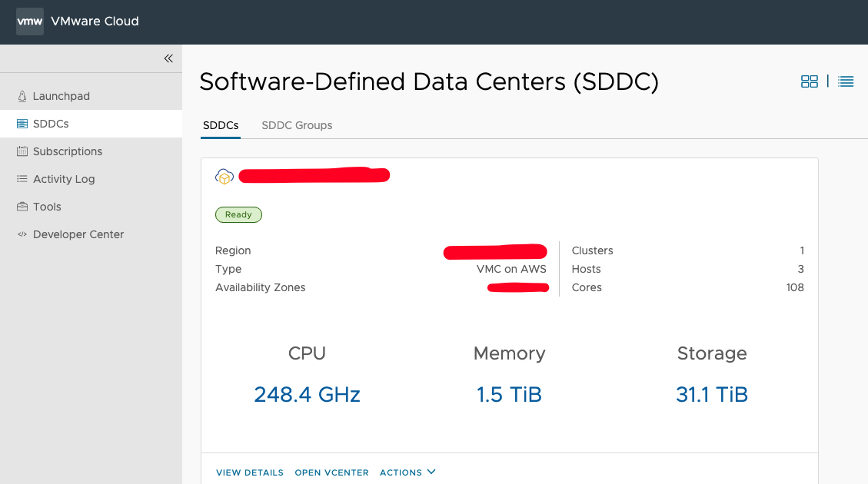Select the SDDCs tab
Image resolution: width=868 pixels, height=484 pixels.
pyautogui.click(x=221, y=125)
